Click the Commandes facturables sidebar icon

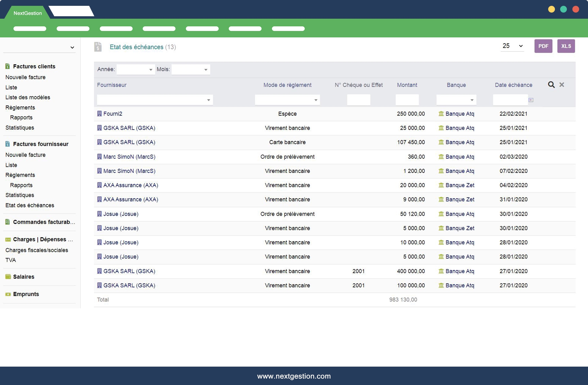point(8,222)
